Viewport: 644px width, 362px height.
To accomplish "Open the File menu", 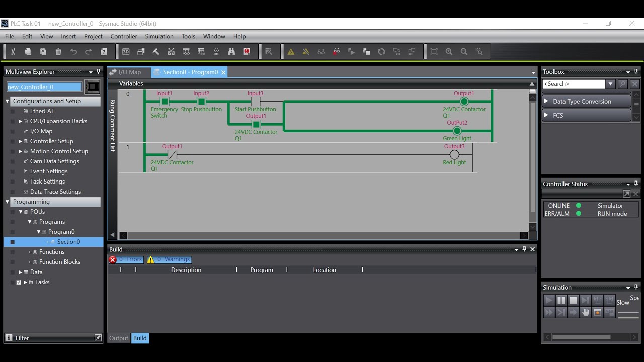I will pyautogui.click(x=10, y=36).
